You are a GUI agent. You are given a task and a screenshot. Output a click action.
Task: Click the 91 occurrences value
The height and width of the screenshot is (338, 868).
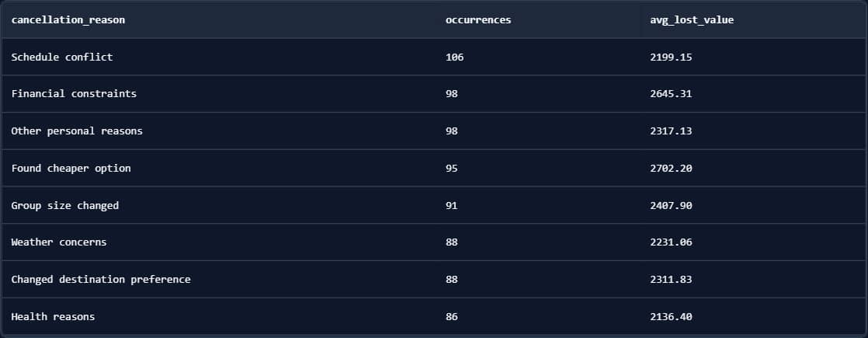pyautogui.click(x=452, y=205)
